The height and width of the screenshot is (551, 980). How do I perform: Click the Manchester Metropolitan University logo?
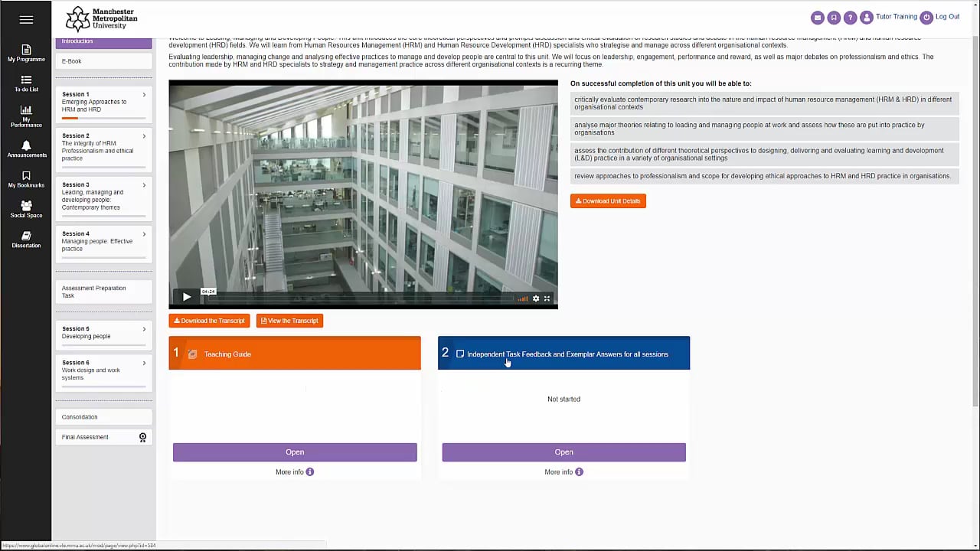(x=102, y=18)
